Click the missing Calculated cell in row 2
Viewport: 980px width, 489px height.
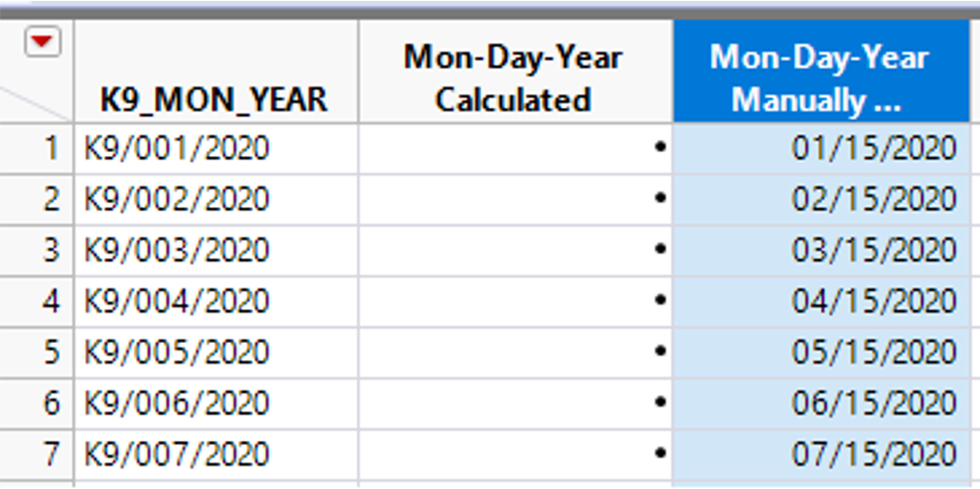[x=516, y=199]
